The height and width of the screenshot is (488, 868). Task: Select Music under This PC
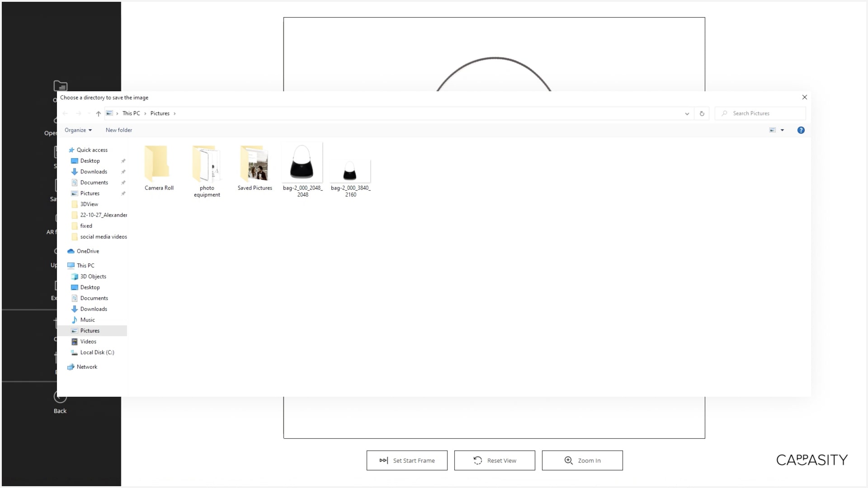87,320
